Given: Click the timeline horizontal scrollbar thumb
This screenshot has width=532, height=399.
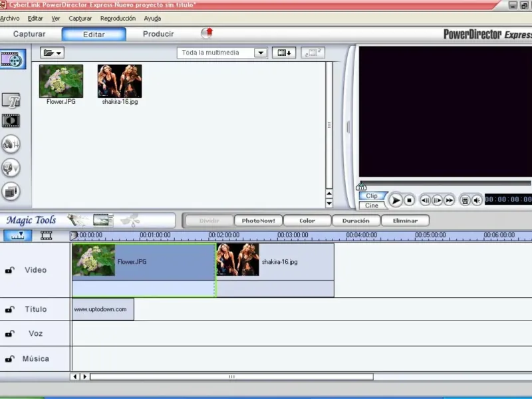Looking at the screenshot, I should (231, 376).
